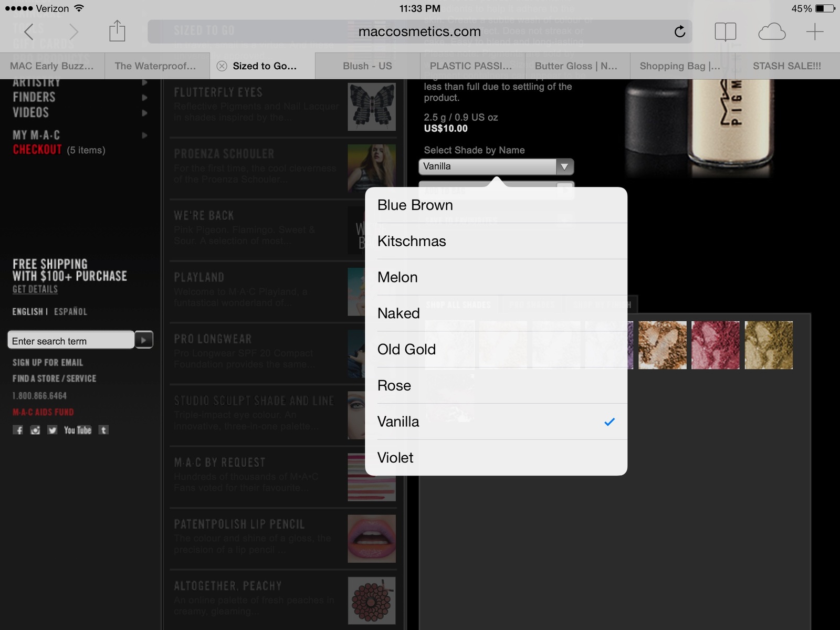840x630 pixels.
Task: Open the Bookmarks book icon
Action: 726,32
